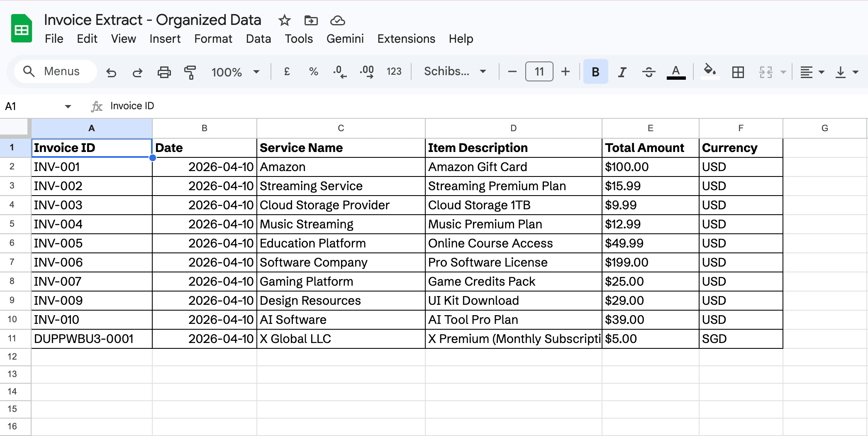Increase decimal places

point(367,72)
